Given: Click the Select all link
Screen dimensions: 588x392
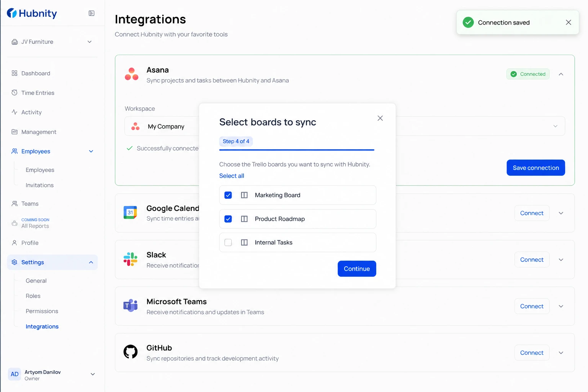Looking at the screenshot, I should click(232, 176).
